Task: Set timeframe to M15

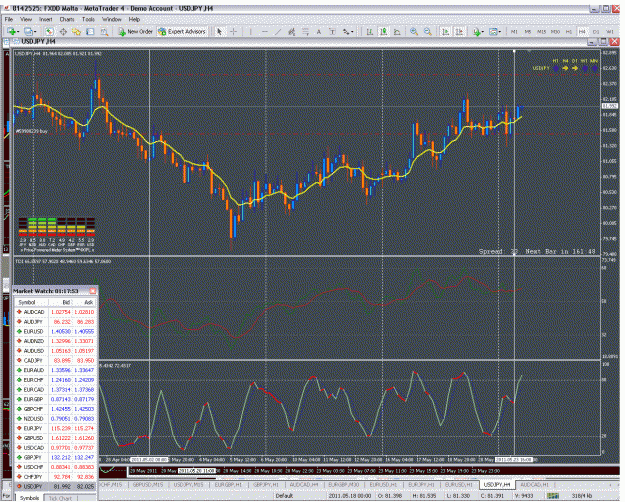Action: pos(541,31)
